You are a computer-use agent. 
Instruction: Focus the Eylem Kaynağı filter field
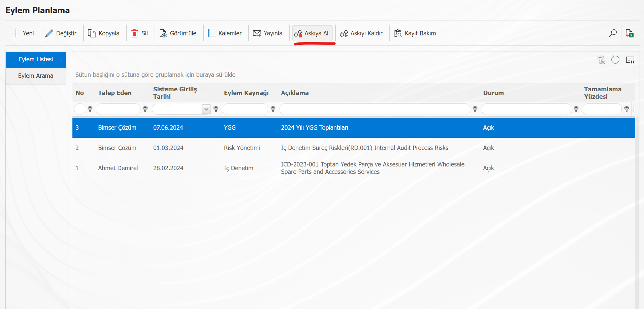245,109
